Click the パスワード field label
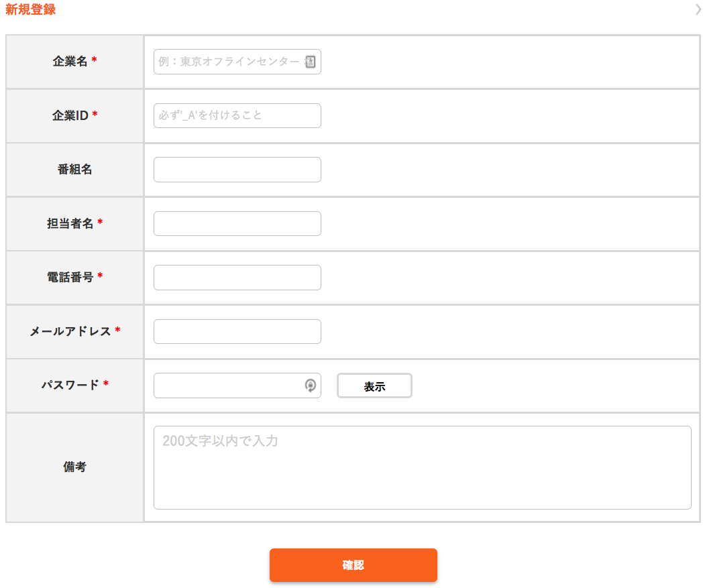705x588 pixels. pyautogui.click(x=70, y=385)
